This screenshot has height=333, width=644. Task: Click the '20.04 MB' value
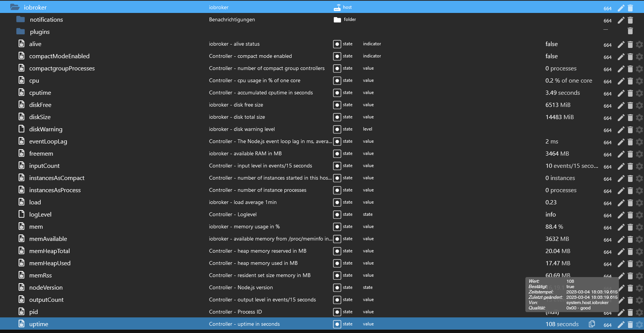click(558, 251)
